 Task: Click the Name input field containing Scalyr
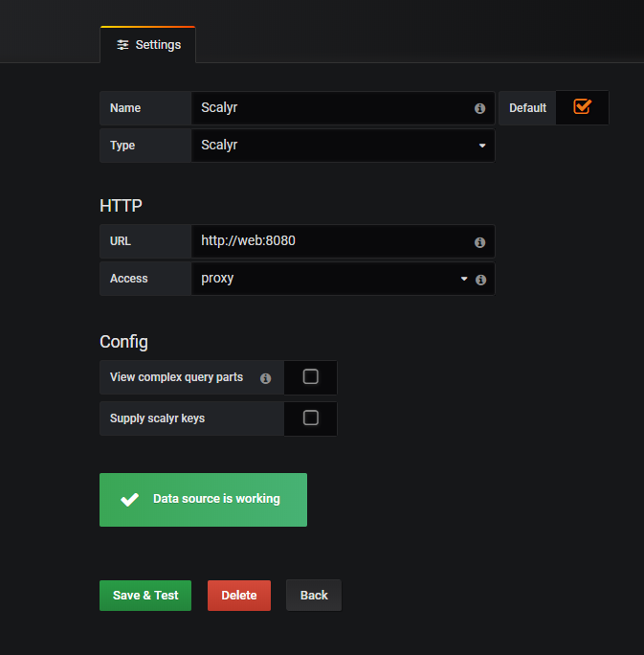343,108
